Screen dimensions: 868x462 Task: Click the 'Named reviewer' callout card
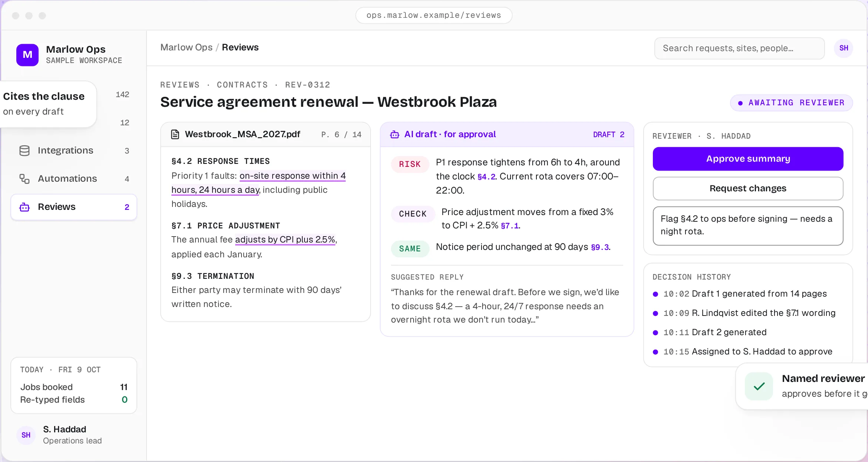(802, 386)
